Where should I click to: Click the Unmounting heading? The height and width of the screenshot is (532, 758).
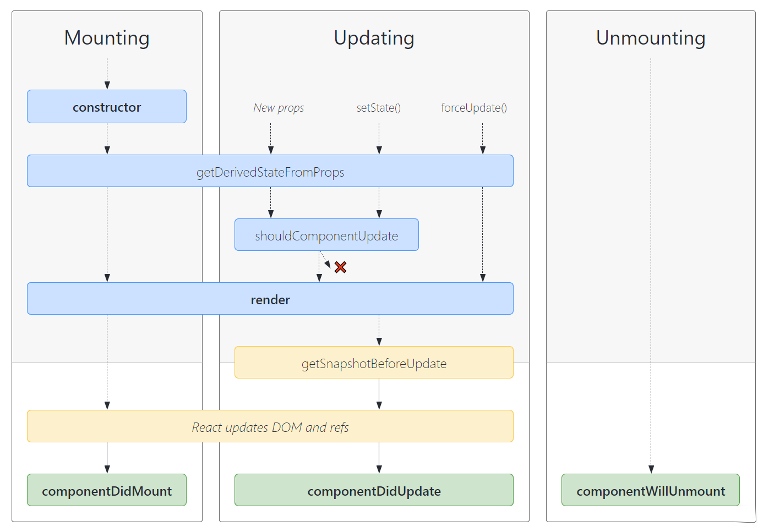[x=651, y=38]
